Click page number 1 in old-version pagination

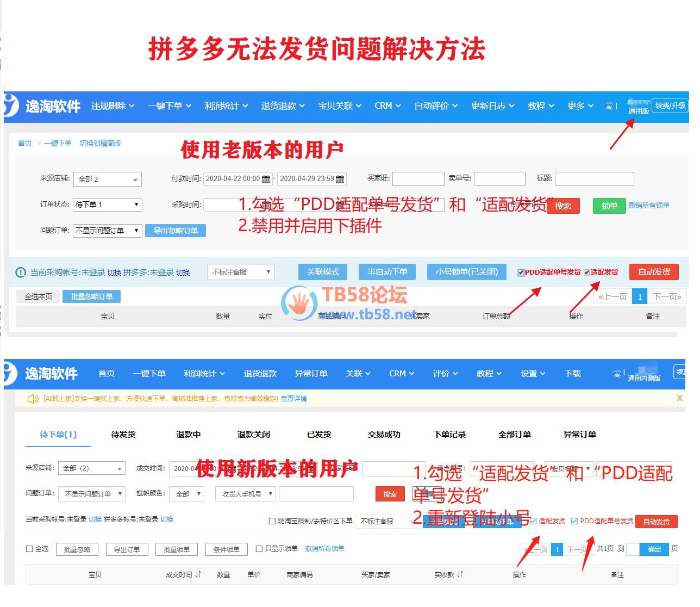point(640,297)
